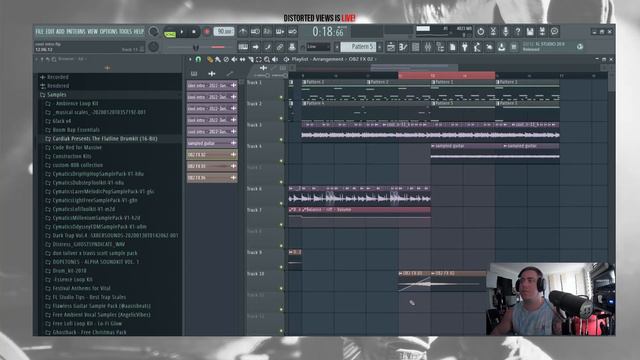Open the ADD menu
This screenshot has height=360, width=640.
point(60,31)
